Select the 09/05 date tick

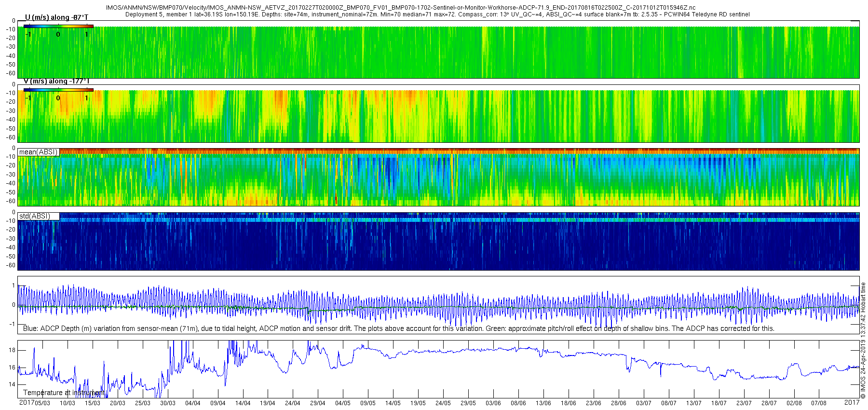[367, 403]
